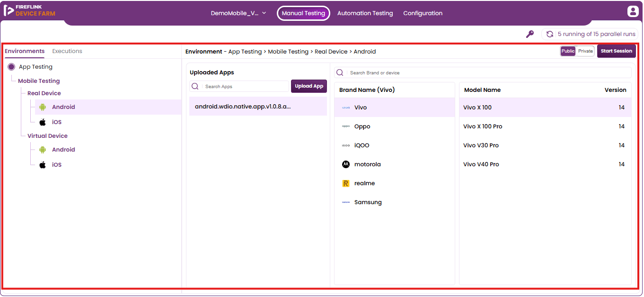This screenshot has height=297, width=644.
Task: Click the key icon near parallel runs
Action: point(530,34)
